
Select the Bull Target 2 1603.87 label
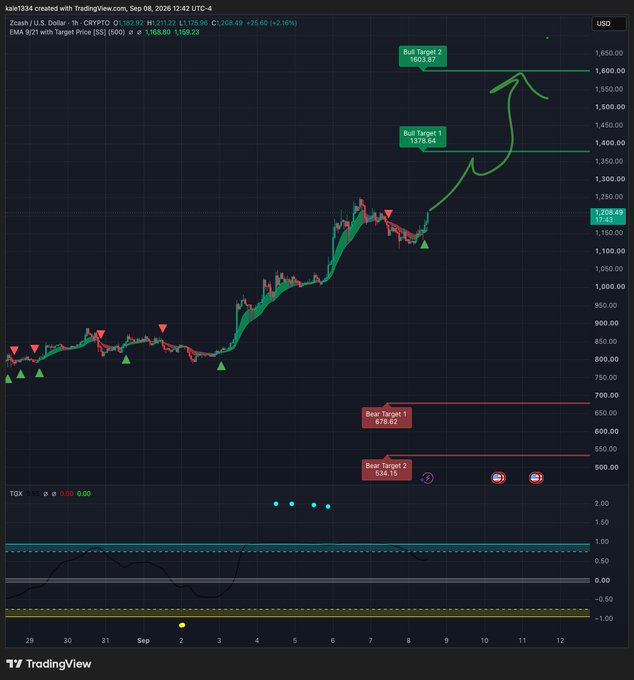[x=422, y=56]
